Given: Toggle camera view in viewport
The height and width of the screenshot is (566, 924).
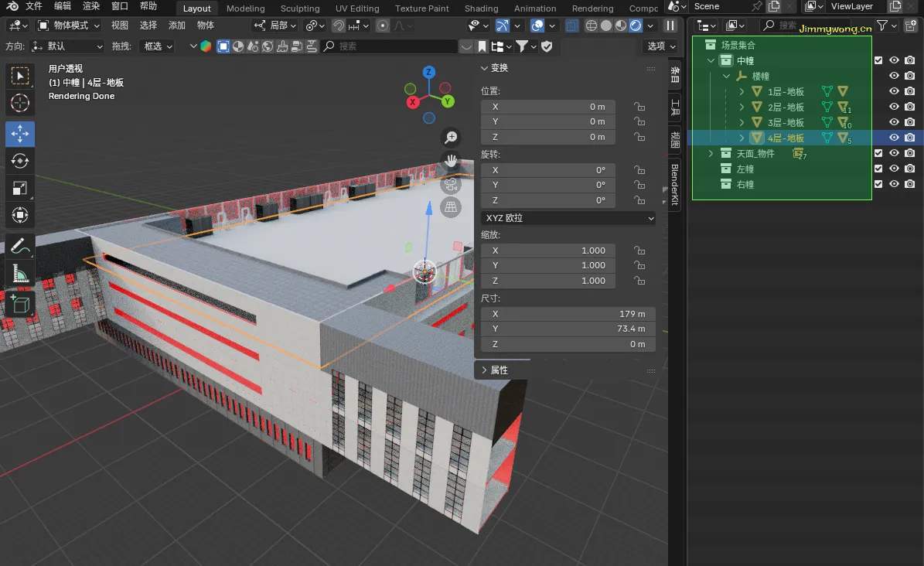Looking at the screenshot, I should click(x=451, y=184).
